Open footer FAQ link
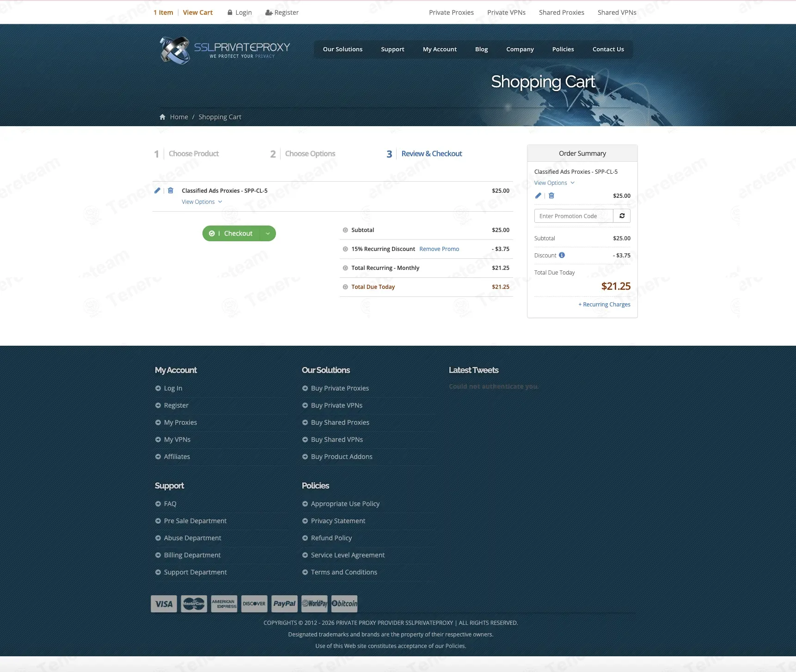796x672 pixels. click(170, 504)
